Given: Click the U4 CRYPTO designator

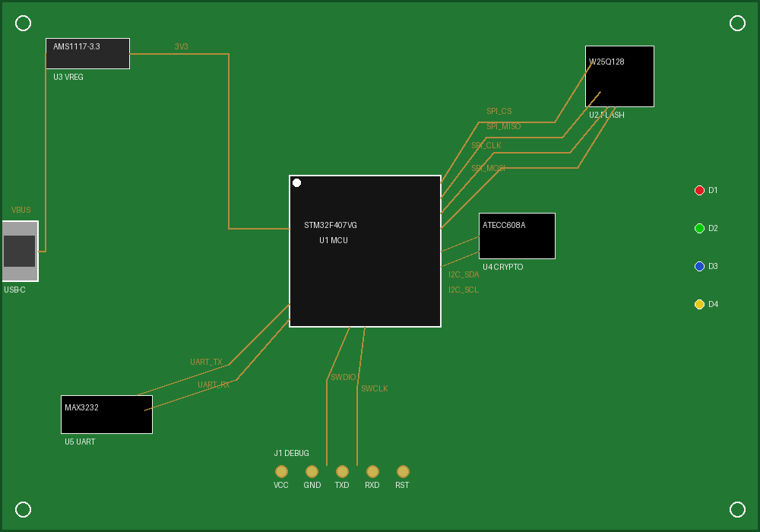Looking at the screenshot, I should 502,267.
